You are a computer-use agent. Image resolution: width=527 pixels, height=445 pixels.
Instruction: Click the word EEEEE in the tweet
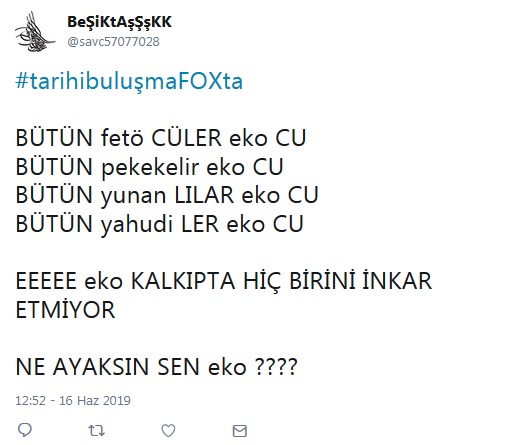pos(46,281)
